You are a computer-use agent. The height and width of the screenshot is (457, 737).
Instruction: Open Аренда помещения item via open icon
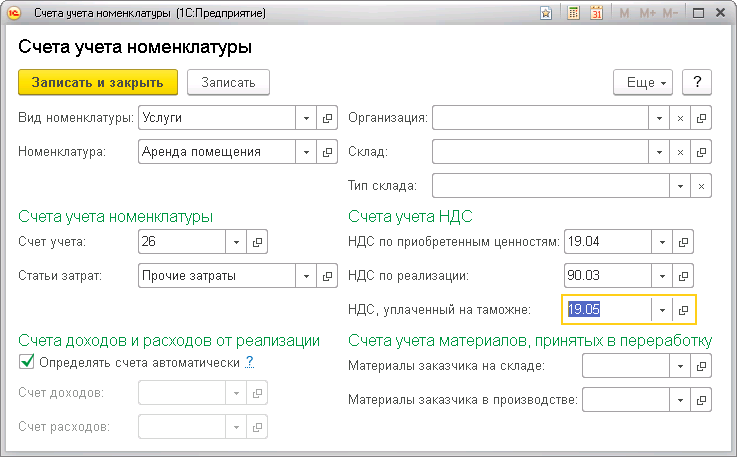point(327,152)
